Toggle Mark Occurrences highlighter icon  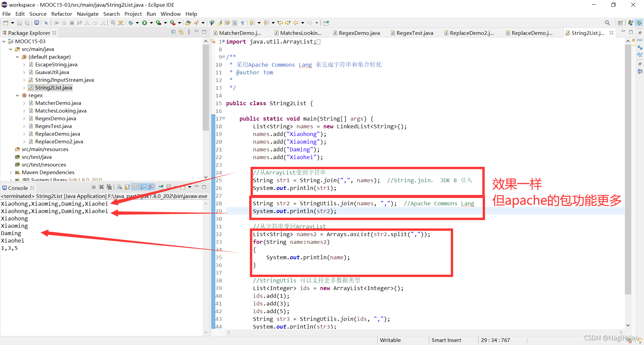coord(220,23)
